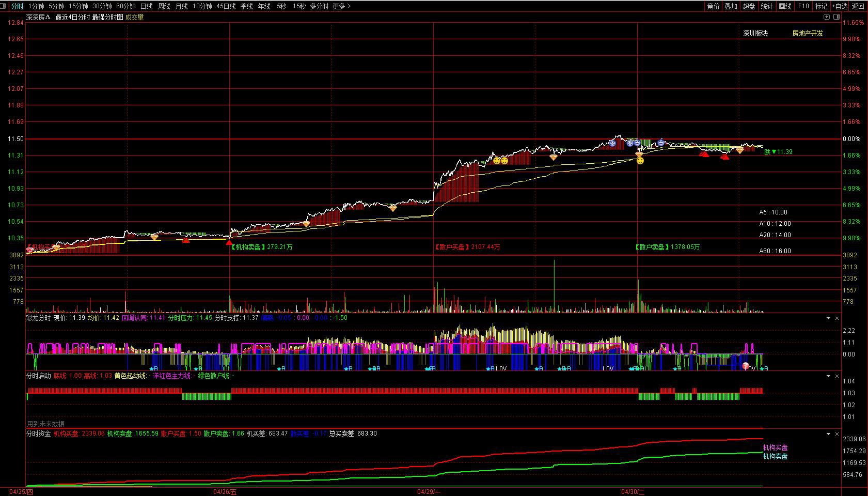Viewport: 868px width, 496px height.
Task: Switch to the 5分钟 chart period
Action: (x=56, y=6)
